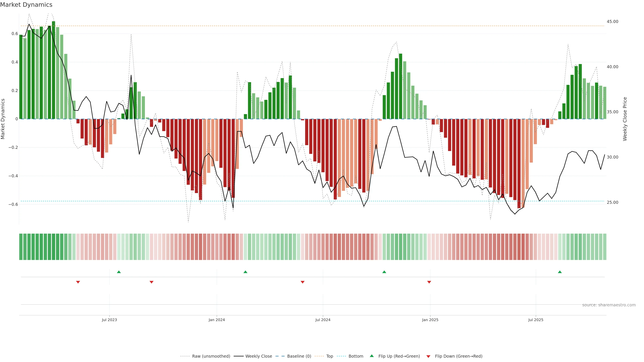The image size is (644, 362).
Task: Click the flip-up triangle marker shortly after Jan 2024
Action: click(245, 272)
